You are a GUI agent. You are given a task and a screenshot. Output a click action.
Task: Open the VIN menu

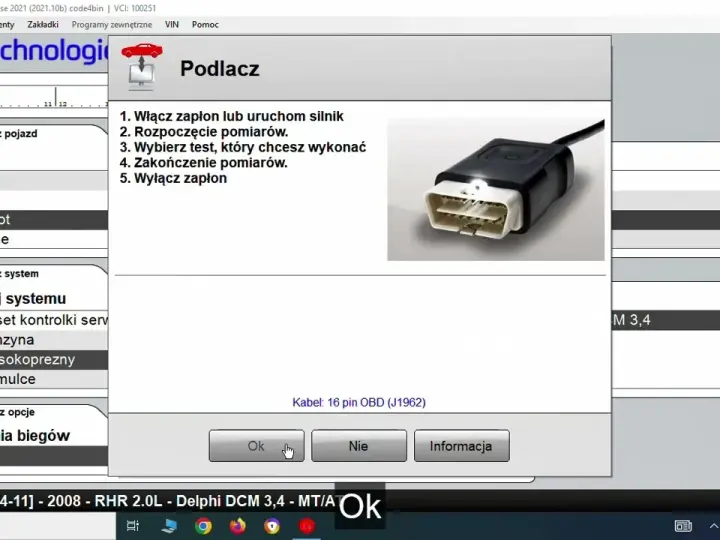click(172, 25)
